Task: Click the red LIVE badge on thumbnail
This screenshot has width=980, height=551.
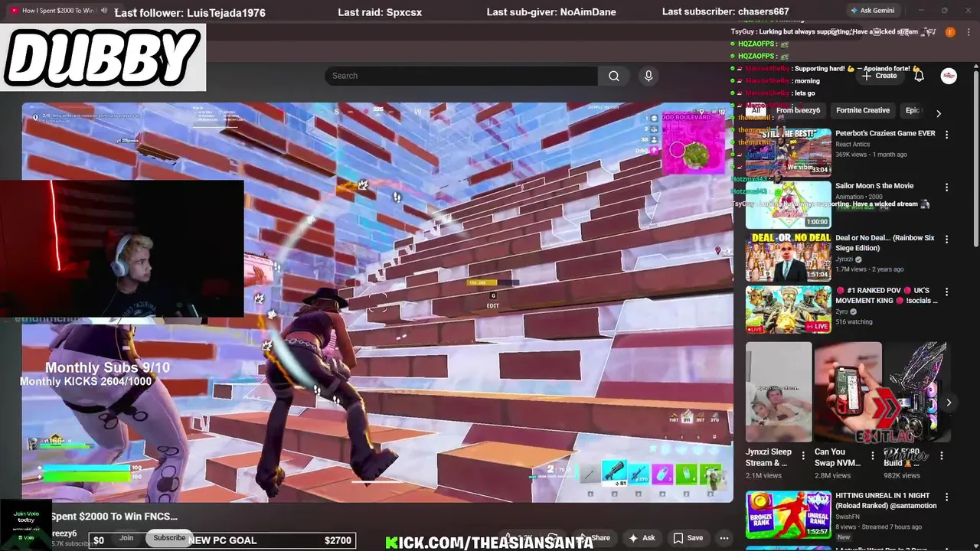Action: [818, 327]
